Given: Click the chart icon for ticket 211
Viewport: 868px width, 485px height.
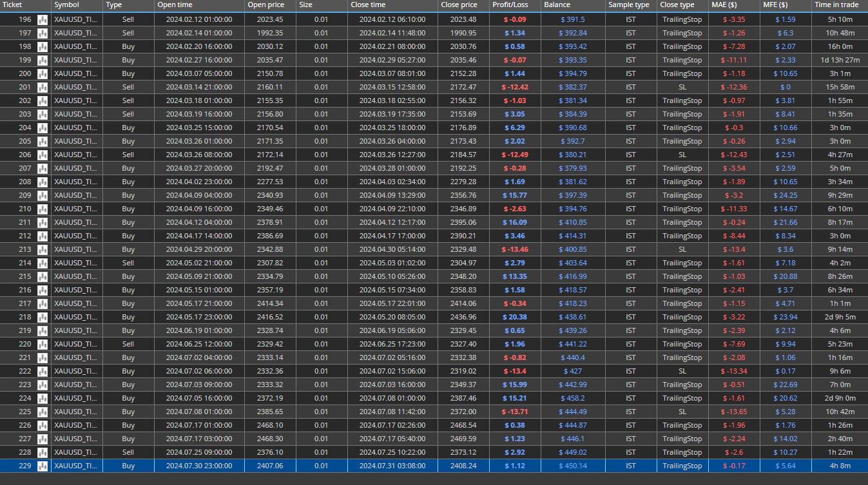Looking at the screenshot, I should [43, 222].
